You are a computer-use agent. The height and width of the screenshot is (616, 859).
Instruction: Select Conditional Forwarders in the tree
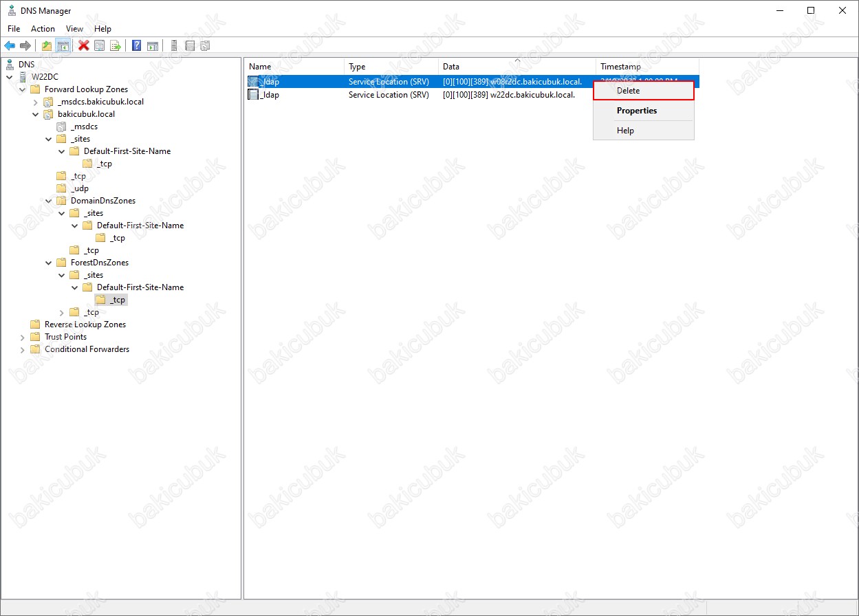[87, 349]
